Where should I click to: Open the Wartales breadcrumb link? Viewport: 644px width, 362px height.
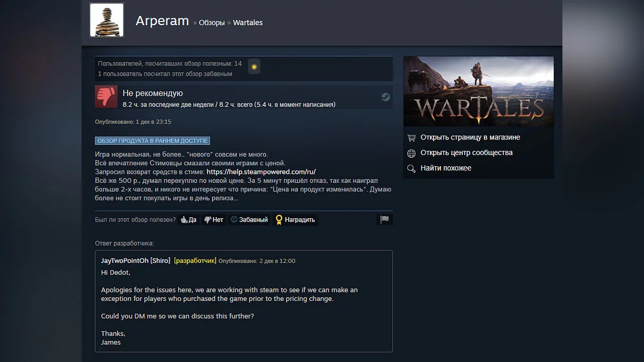click(x=248, y=23)
